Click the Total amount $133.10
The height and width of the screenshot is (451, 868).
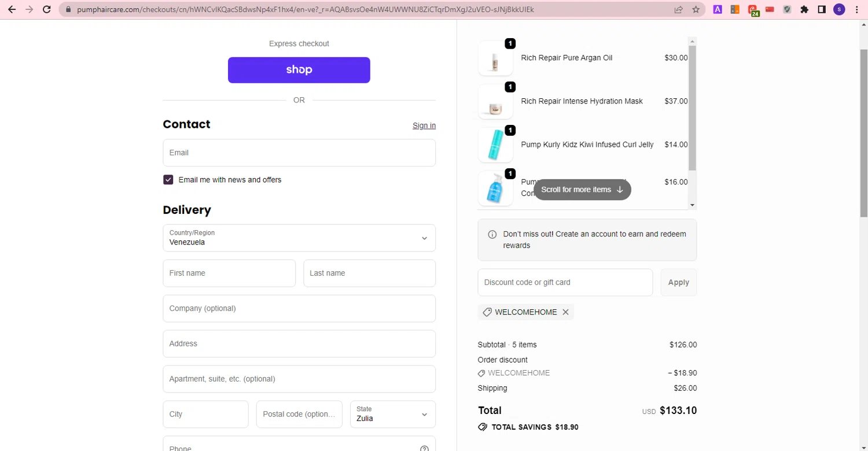678,411
